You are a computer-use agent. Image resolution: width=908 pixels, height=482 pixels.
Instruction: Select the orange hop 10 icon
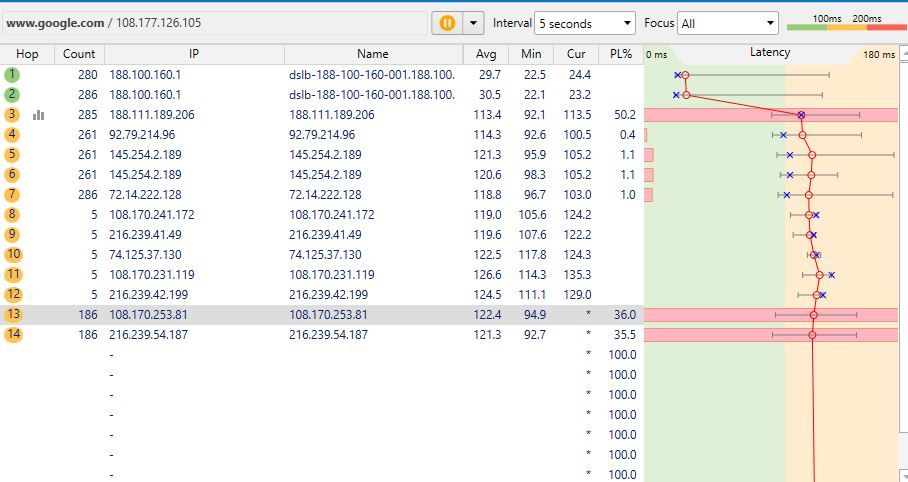[13, 254]
